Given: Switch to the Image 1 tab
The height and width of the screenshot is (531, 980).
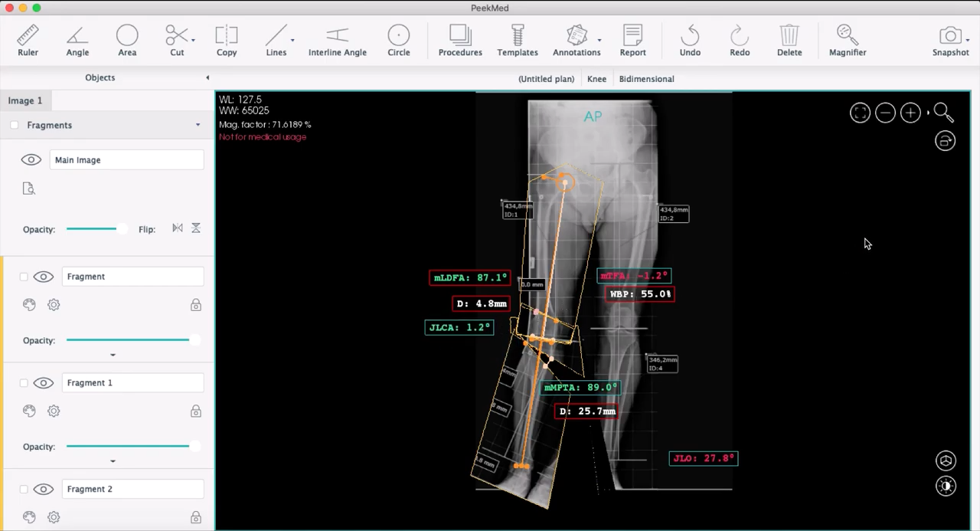Looking at the screenshot, I should (25, 100).
